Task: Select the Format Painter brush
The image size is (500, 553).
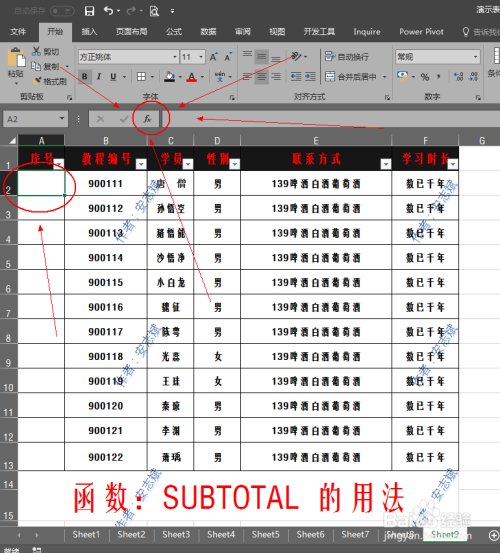Action: click(37, 81)
